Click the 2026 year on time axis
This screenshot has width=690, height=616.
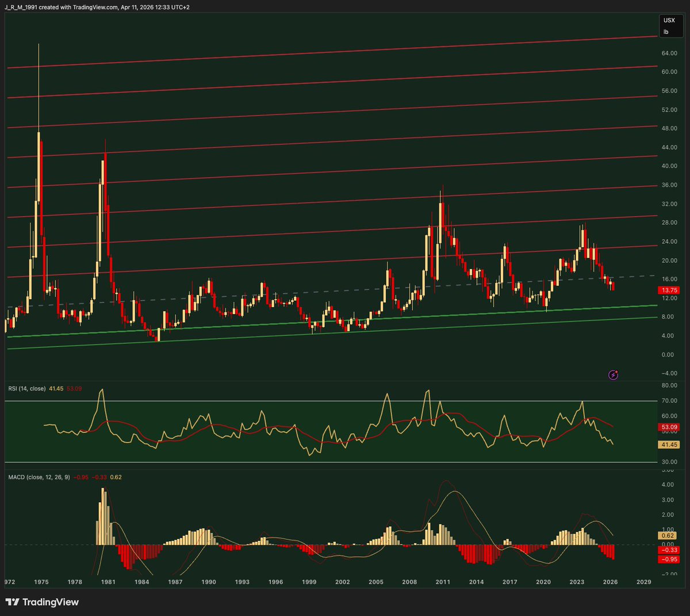tap(610, 582)
